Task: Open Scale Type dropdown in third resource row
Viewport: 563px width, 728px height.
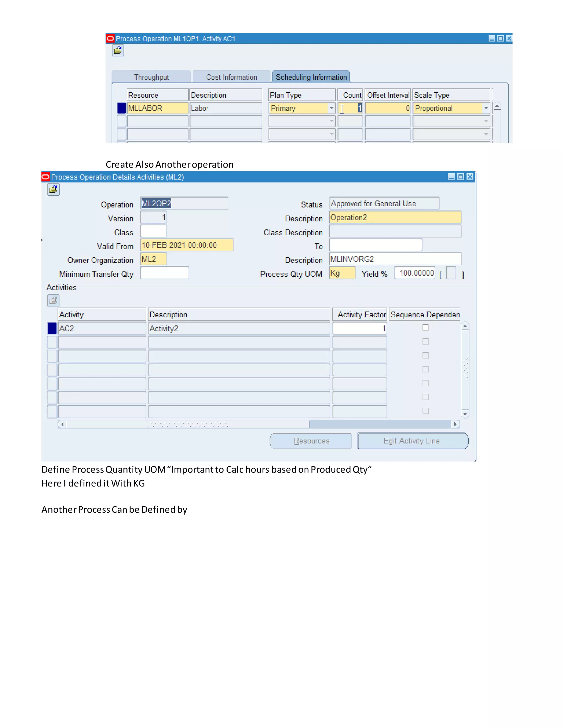Action: tap(486, 134)
